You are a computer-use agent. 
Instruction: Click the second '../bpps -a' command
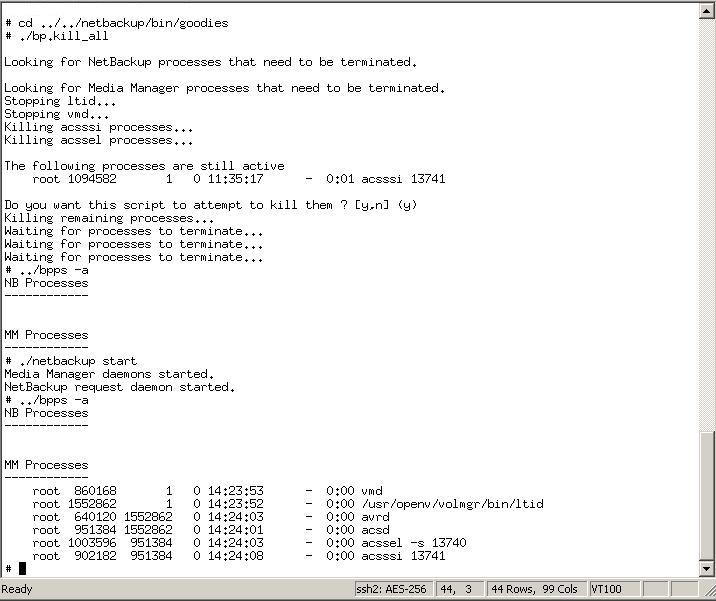point(46,400)
